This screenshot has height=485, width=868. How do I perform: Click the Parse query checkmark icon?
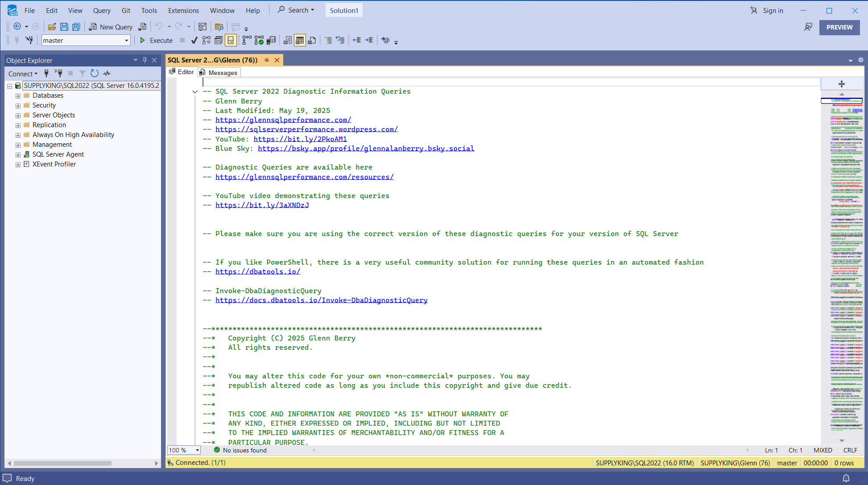tap(194, 41)
